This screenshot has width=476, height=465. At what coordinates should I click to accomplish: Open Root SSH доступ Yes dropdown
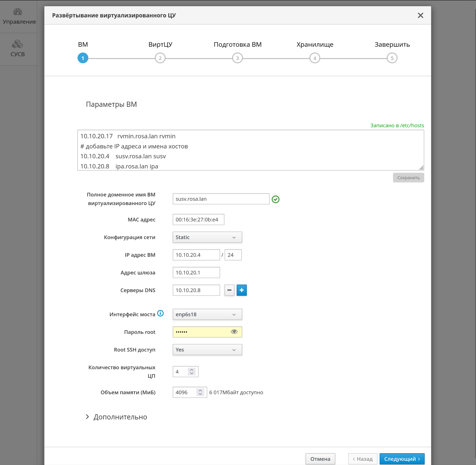(207, 350)
